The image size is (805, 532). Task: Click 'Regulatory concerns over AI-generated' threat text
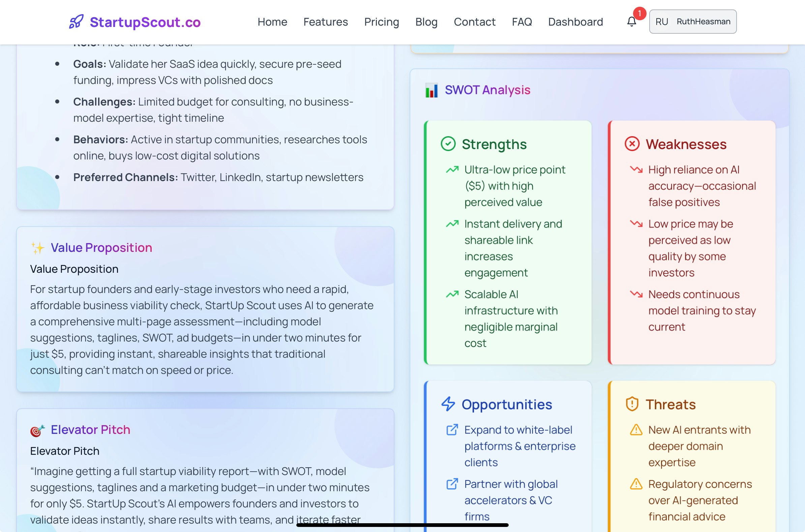[700, 500]
